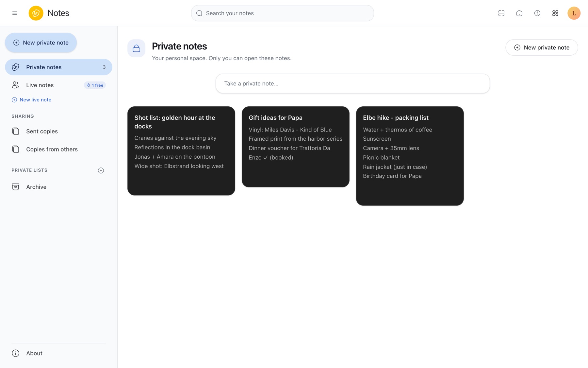Click the Live notes people icon
The width and height of the screenshot is (588, 368).
point(15,85)
